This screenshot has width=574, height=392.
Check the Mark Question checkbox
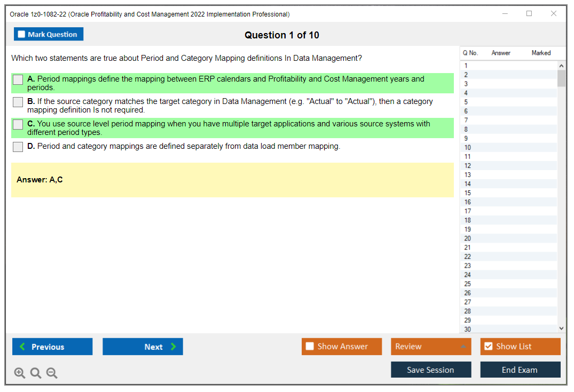[x=21, y=34]
